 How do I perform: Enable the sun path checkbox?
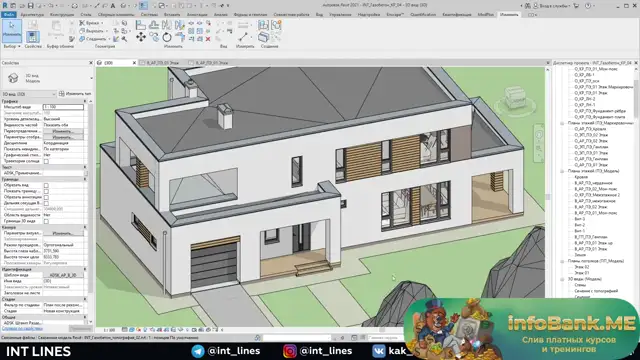tap(46, 161)
